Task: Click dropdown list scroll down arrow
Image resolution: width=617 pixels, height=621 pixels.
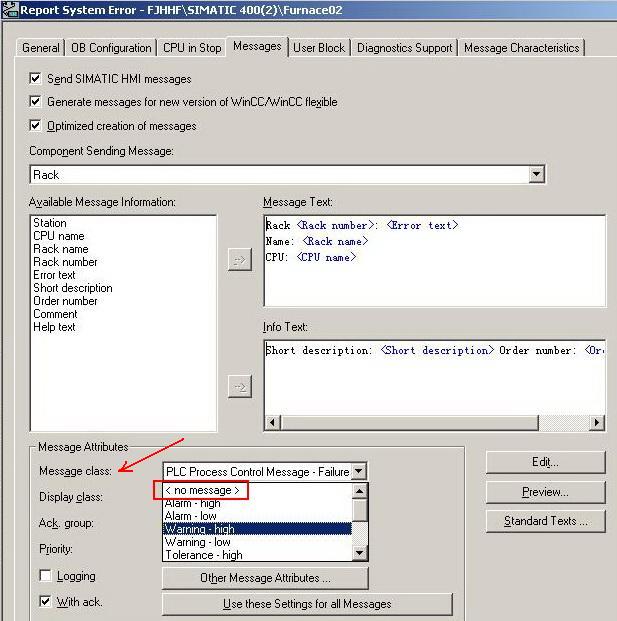Action: [x=359, y=553]
